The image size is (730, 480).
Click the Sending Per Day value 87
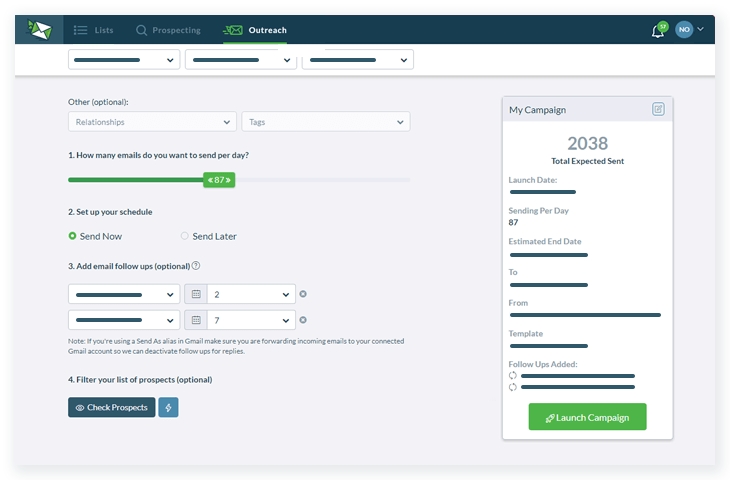514,223
